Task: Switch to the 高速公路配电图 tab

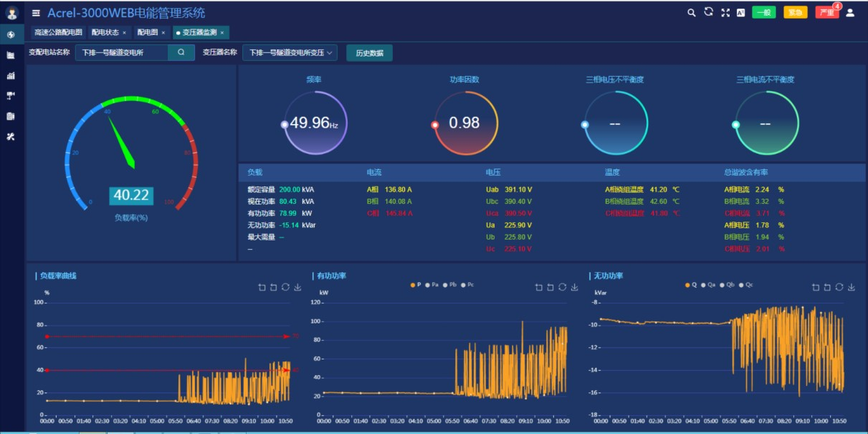Action: [58, 32]
